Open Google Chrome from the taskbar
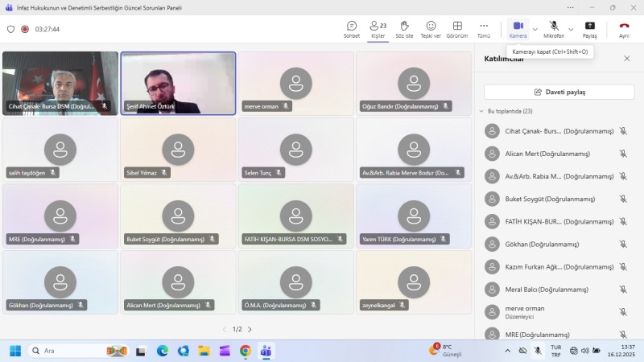 246,351
